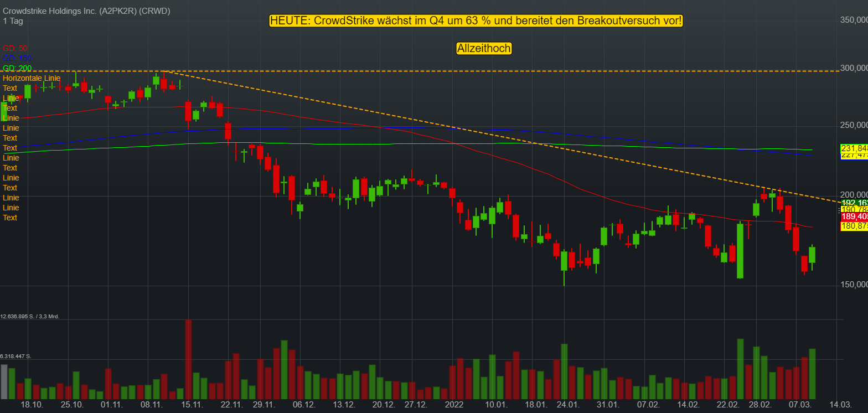This screenshot has height=413, width=868.
Task: Click the yellow 'HEUTE: CrowdStrike wächst' headline banner
Action: pyautogui.click(x=476, y=21)
